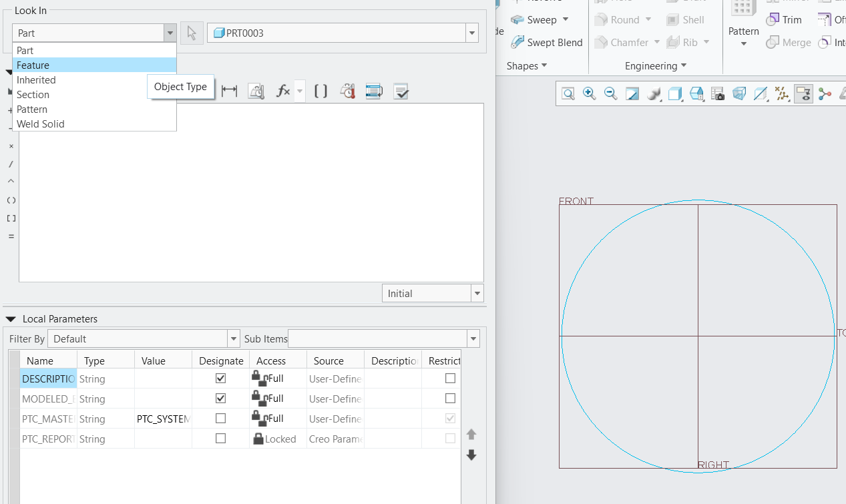Click the Repaint display icon
This screenshot has width=846, height=504.
(632, 93)
